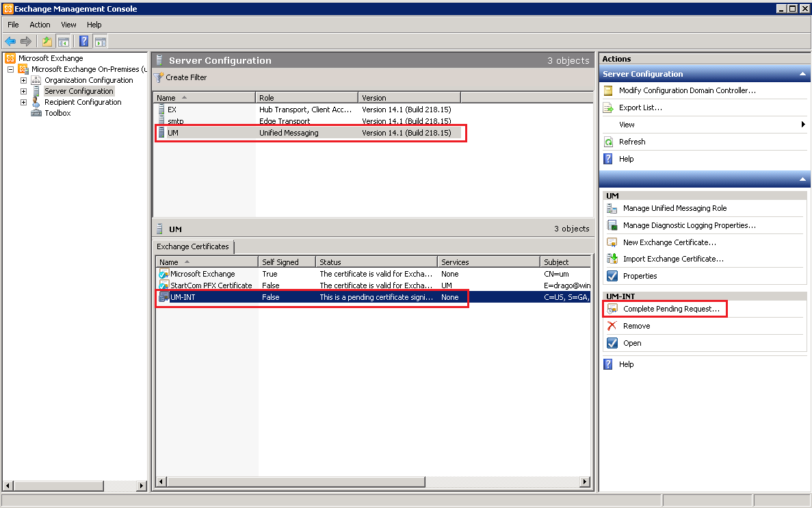Click the Properties checkmark icon under UM
The image size is (812, 508).
(612, 277)
